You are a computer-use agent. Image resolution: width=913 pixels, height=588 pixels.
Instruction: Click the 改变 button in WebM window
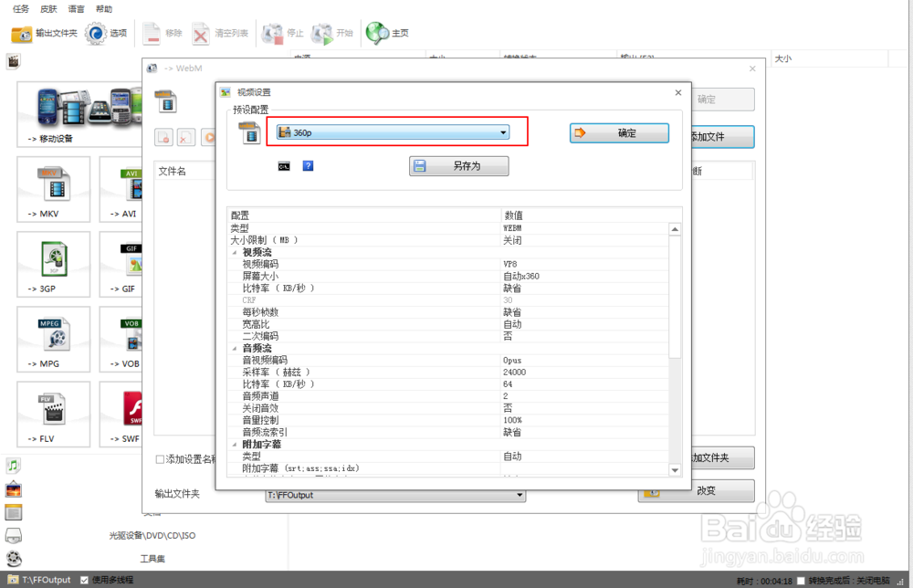(x=697, y=491)
